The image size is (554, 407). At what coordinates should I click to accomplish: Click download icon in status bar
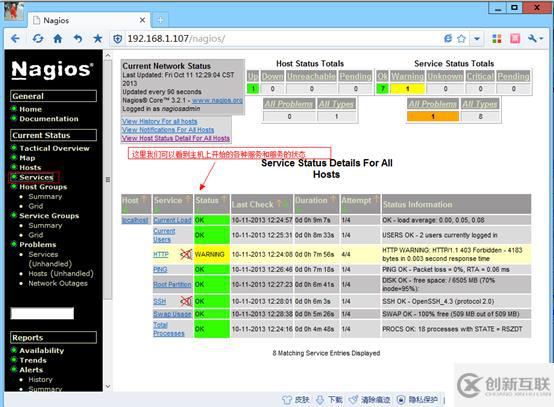(x=320, y=400)
